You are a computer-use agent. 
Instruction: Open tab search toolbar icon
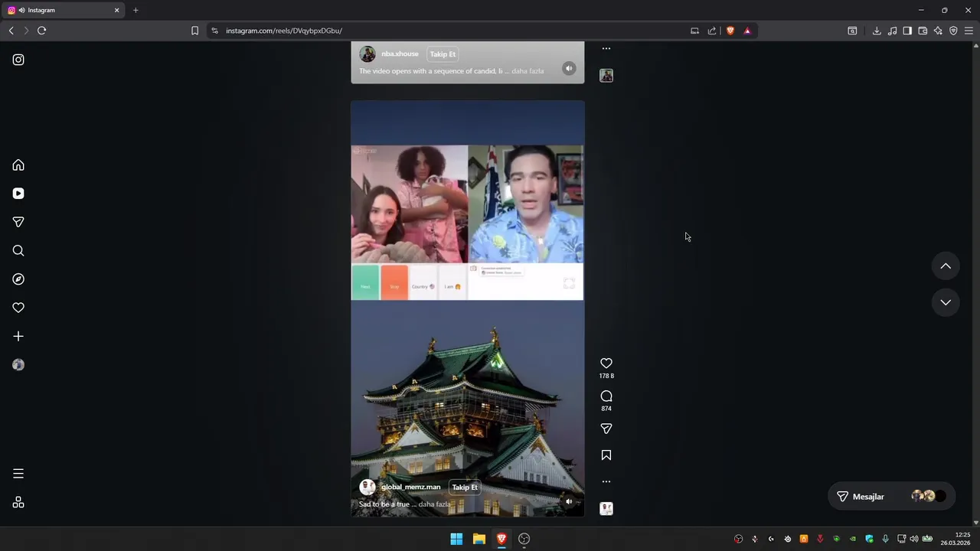point(852,31)
